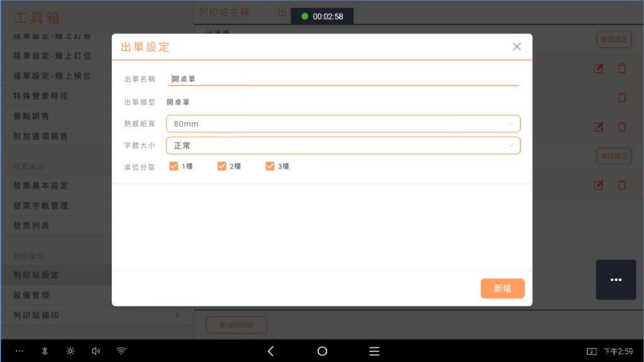Click the 新增列印站 button at bottom
The width and height of the screenshot is (644, 362).
(x=236, y=325)
